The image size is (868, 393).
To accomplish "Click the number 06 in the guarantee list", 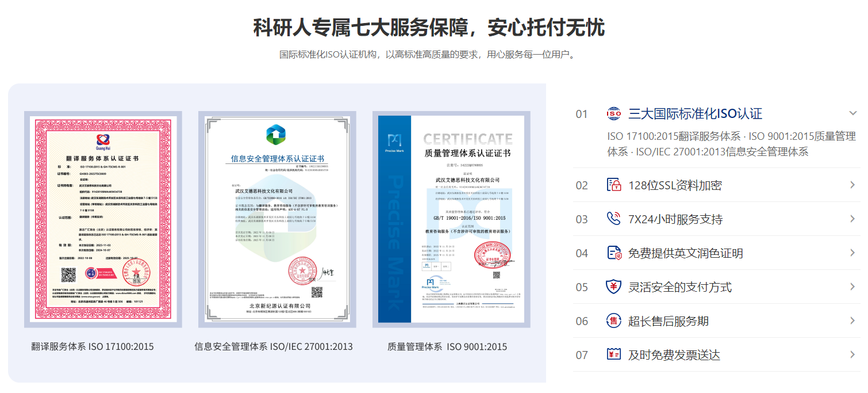I will [582, 321].
